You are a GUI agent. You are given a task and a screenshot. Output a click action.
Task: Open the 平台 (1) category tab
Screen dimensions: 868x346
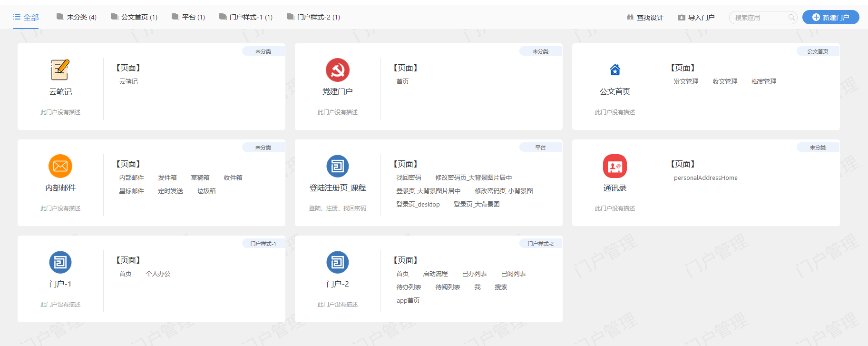coord(188,17)
